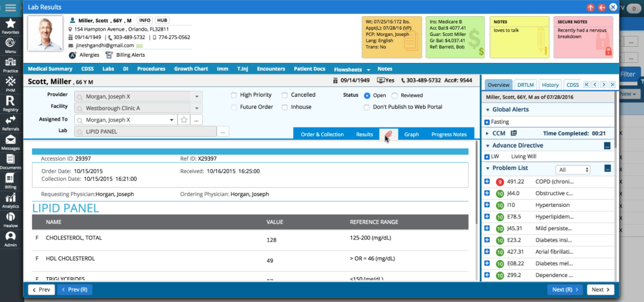
Task: Open the Provider dropdown for Morgan, Joseph
Action: [196, 96]
